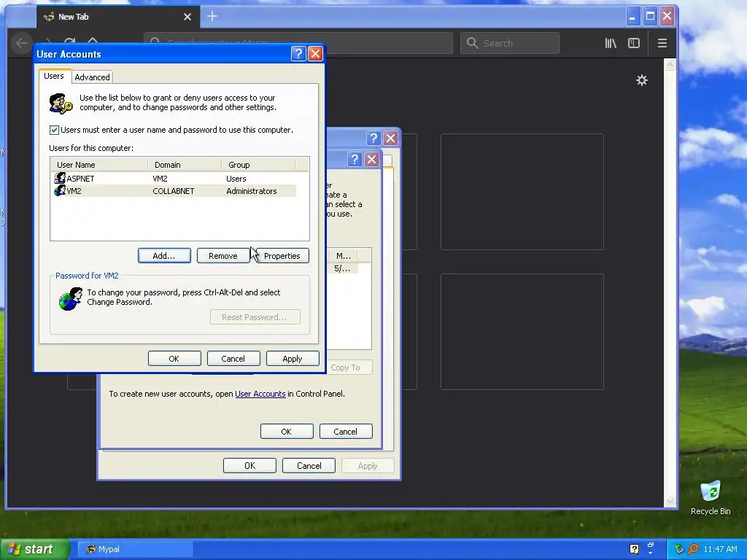
Task: Click the Users group cell for ASPNET
Action: 236,179
